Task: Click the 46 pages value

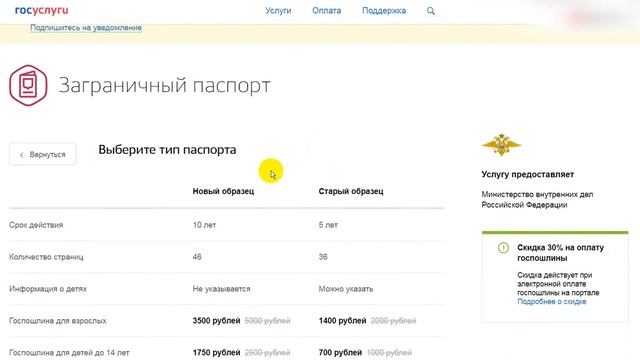Action: [197, 257]
